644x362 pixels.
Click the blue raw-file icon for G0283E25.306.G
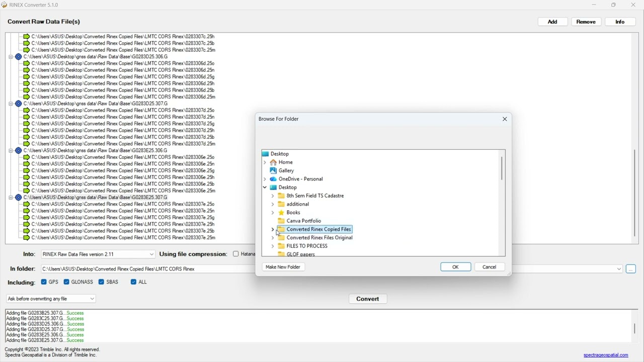click(19, 150)
